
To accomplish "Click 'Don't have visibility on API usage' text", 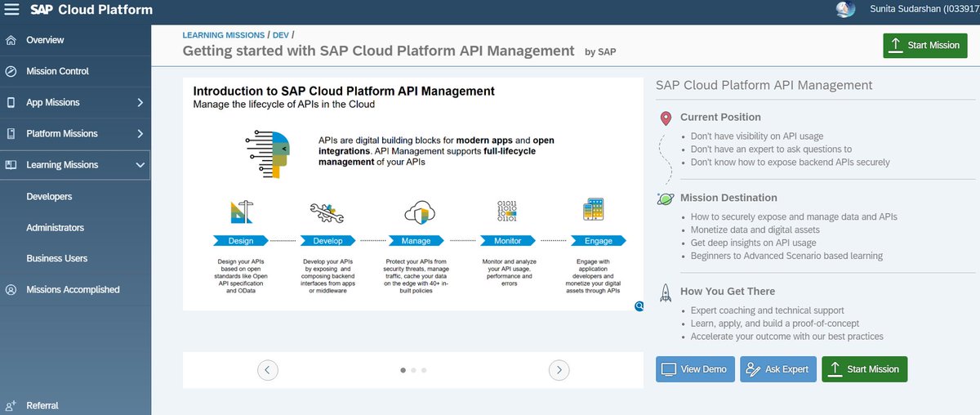I will 756,136.
